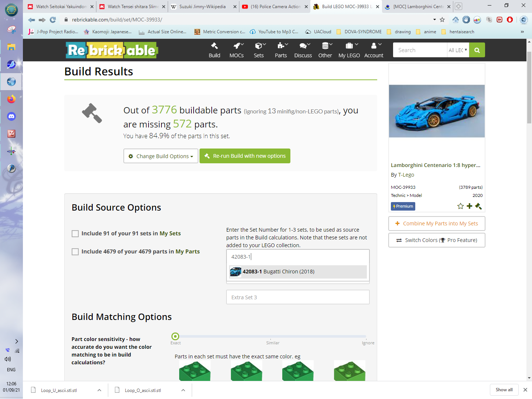Open the T-Lego designer link
The width and height of the screenshot is (532, 399).
click(406, 175)
